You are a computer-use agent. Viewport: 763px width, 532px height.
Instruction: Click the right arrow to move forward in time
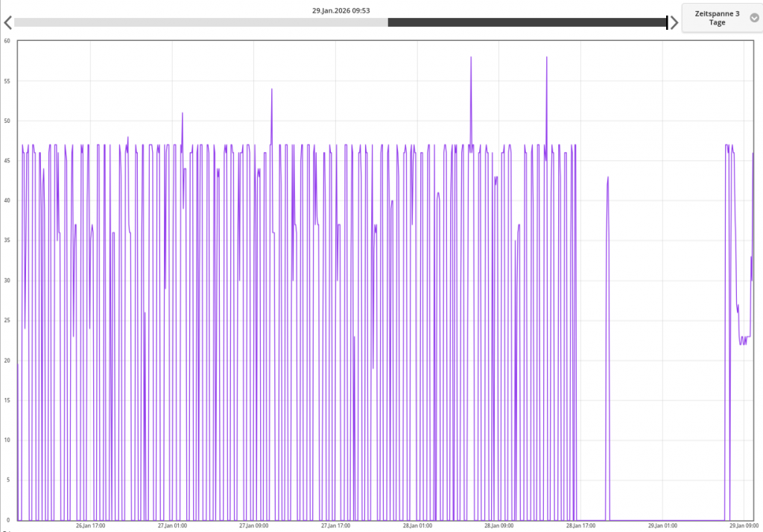tap(674, 22)
